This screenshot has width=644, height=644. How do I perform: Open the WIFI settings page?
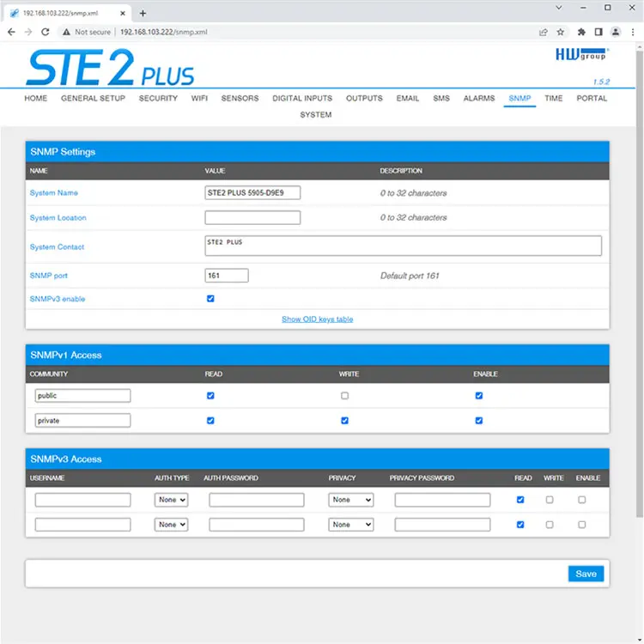[199, 98]
